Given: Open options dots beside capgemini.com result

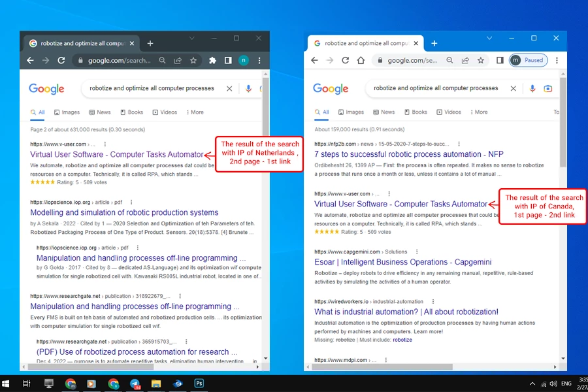Looking at the screenshot, I should point(417,252).
